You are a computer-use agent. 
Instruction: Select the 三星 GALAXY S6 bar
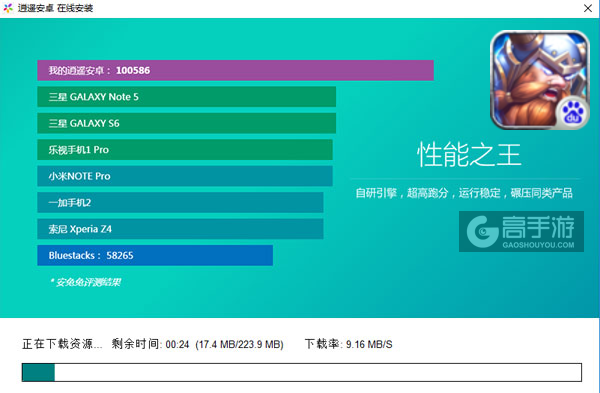tap(186, 123)
